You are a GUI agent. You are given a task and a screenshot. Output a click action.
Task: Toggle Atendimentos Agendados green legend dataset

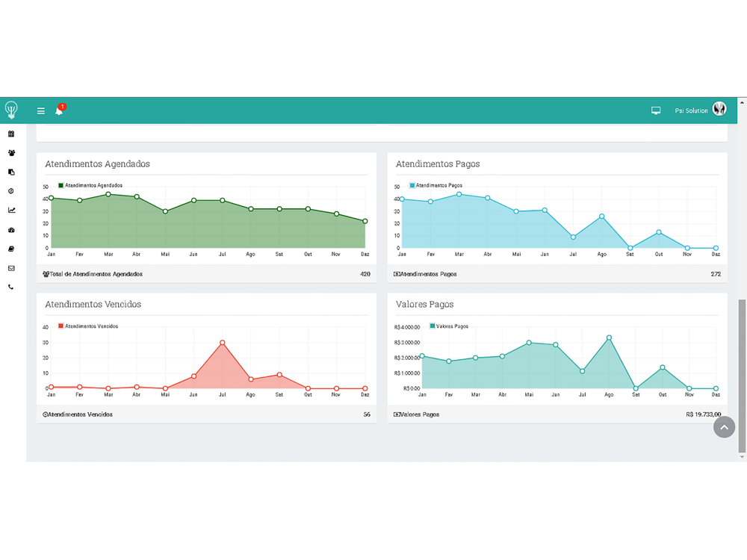[90, 185]
